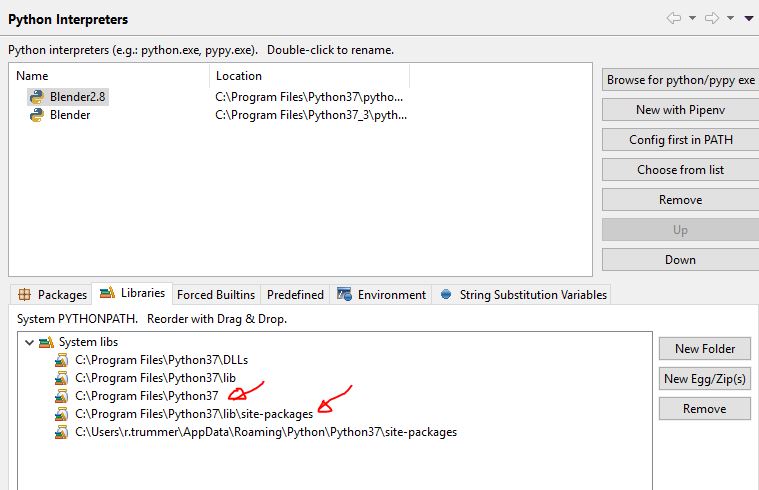
Task: Open the Predefined tab
Action: pos(295,294)
